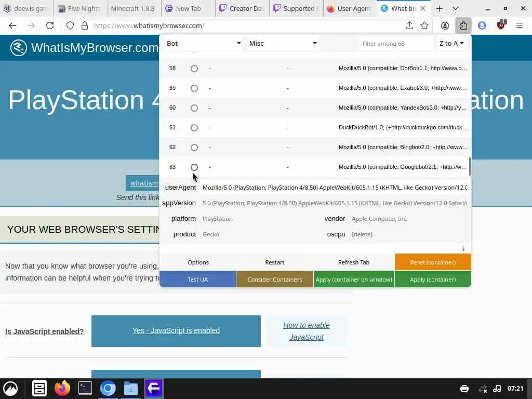Launch Firefox from the taskbar

(62, 389)
